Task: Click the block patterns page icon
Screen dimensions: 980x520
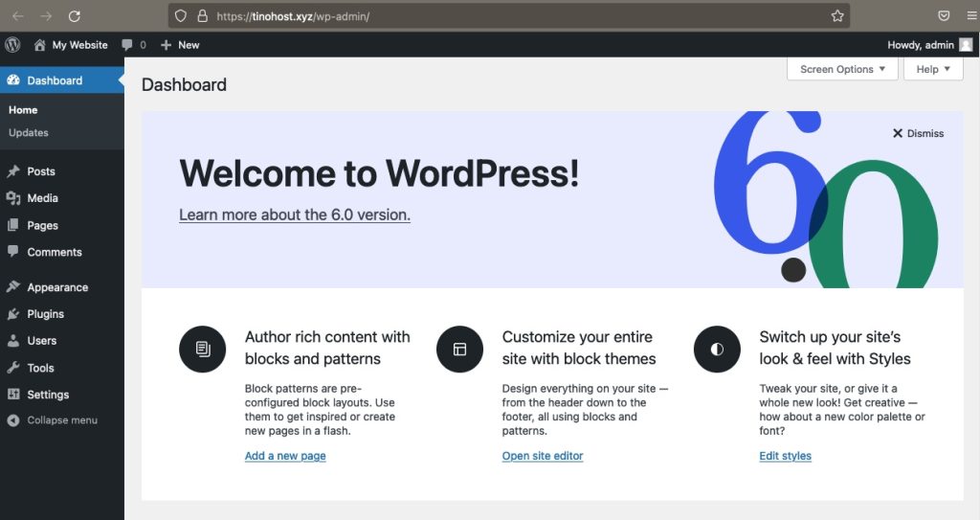Action: 203,350
